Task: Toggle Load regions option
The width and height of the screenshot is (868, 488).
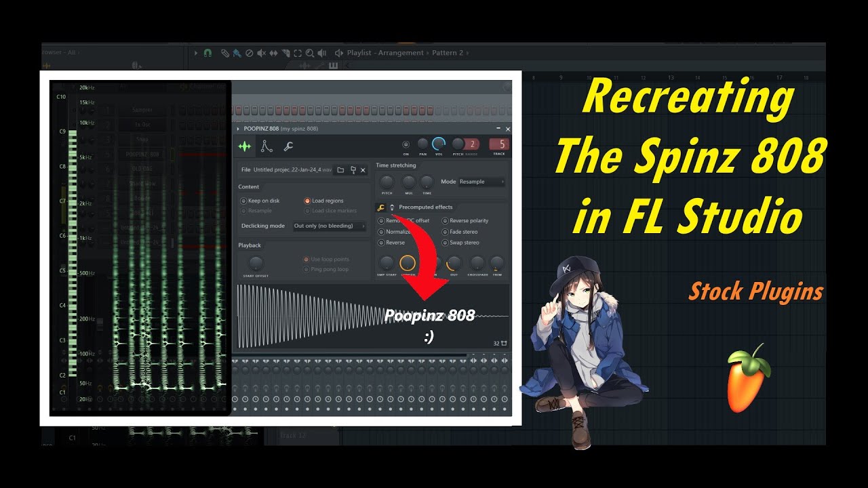Action: click(323, 201)
